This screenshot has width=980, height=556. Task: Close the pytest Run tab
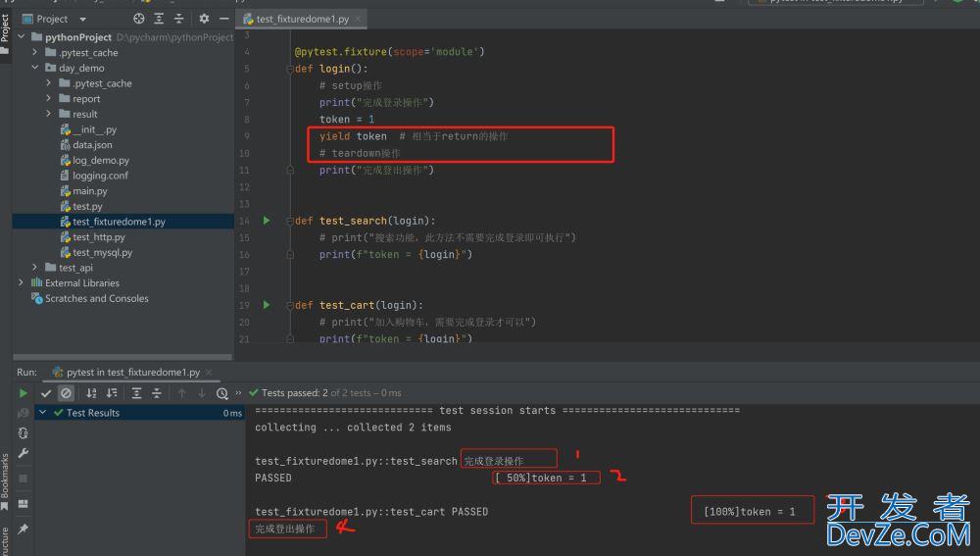click(x=209, y=372)
